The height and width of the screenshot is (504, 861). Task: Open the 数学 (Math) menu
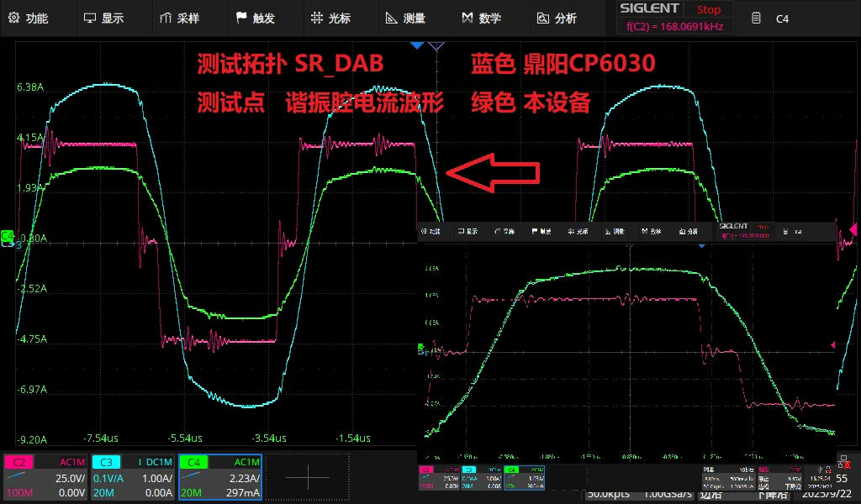[482, 18]
